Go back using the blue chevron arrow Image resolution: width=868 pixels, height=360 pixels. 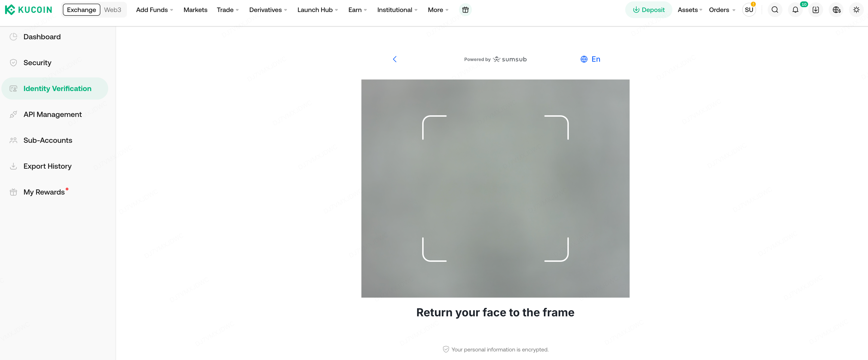[x=394, y=59]
